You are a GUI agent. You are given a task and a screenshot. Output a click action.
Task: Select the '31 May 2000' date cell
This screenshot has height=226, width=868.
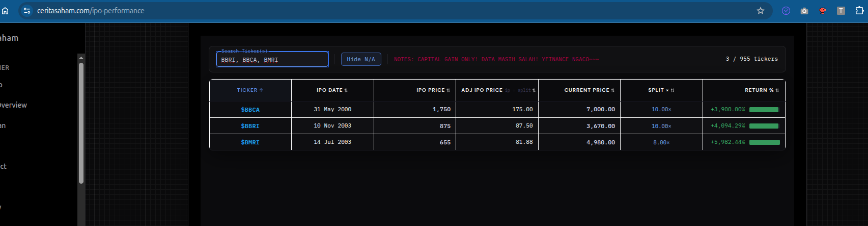[332, 110]
